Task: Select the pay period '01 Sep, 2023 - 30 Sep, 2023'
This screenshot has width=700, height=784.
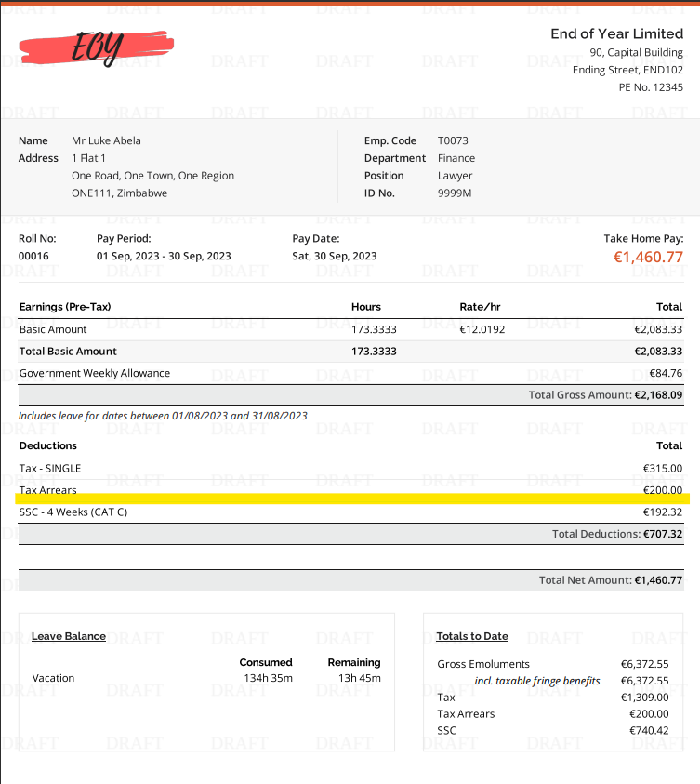Action: 164,256
